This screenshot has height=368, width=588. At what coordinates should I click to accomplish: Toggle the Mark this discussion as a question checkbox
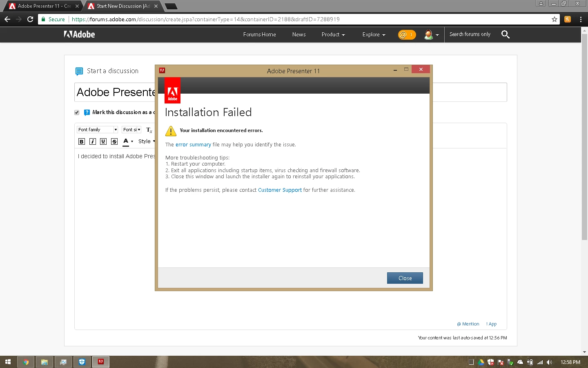[77, 112]
